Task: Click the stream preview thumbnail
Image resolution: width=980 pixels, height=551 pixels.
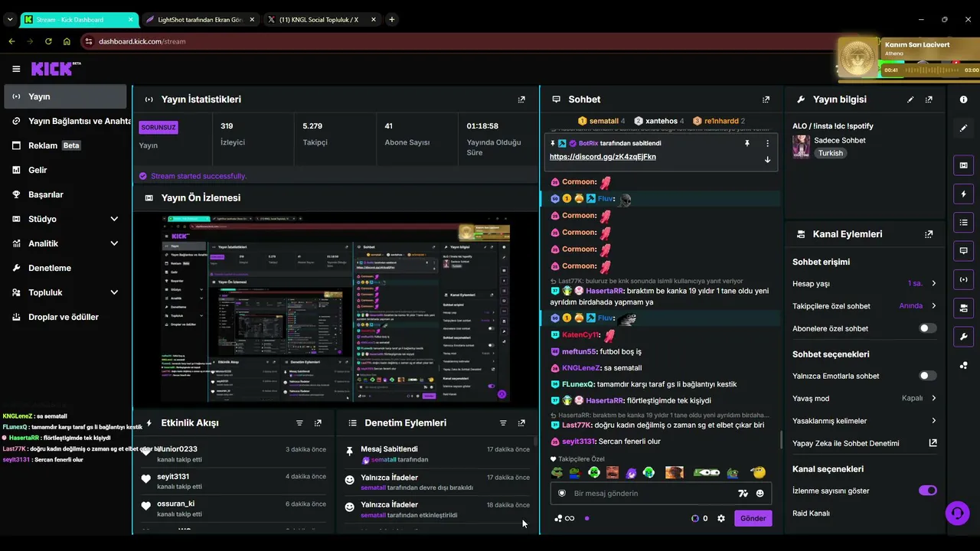Action: click(x=335, y=308)
